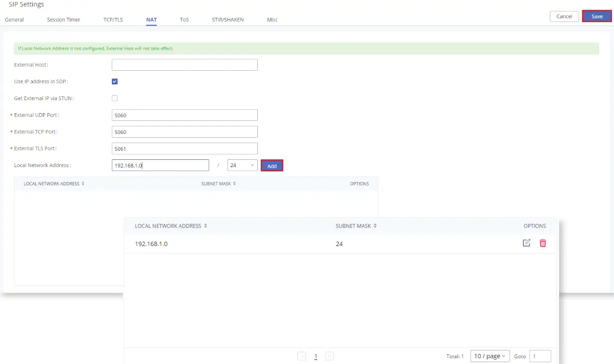Select the NAT tab

pyautogui.click(x=151, y=20)
